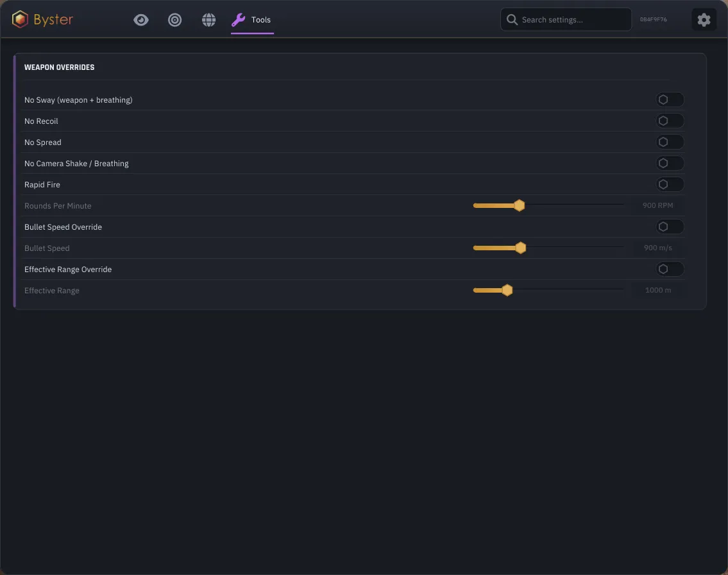Enable the Bullet Speed Override switch
This screenshot has width=728, height=575.
tap(669, 227)
